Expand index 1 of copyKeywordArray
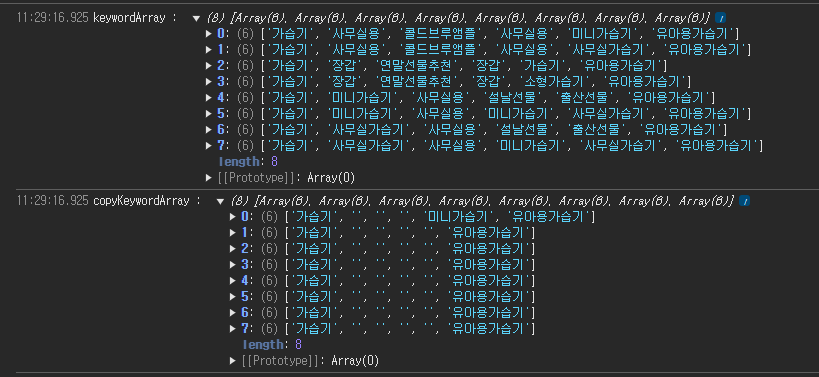The image size is (819, 377). click(x=233, y=233)
